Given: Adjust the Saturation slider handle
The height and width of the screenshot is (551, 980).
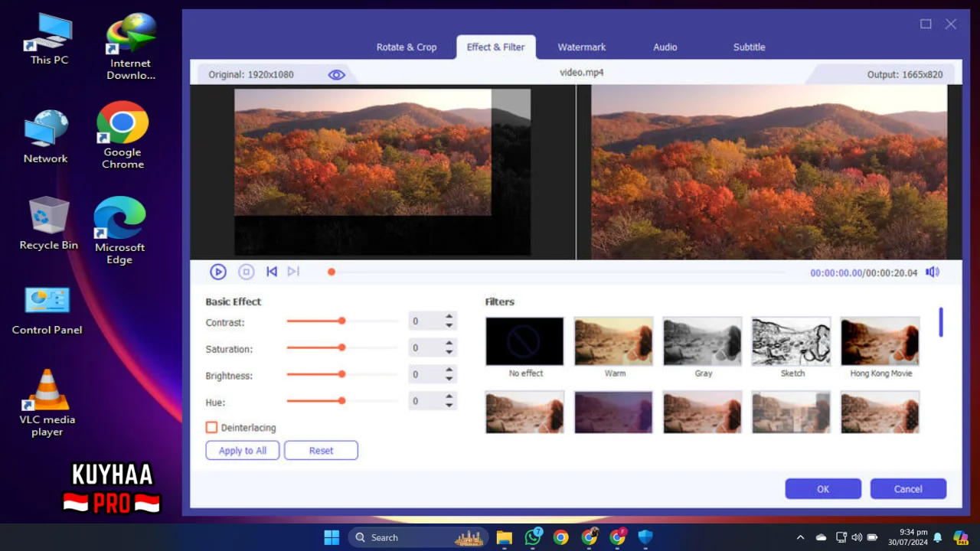Looking at the screenshot, I should tap(342, 347).
